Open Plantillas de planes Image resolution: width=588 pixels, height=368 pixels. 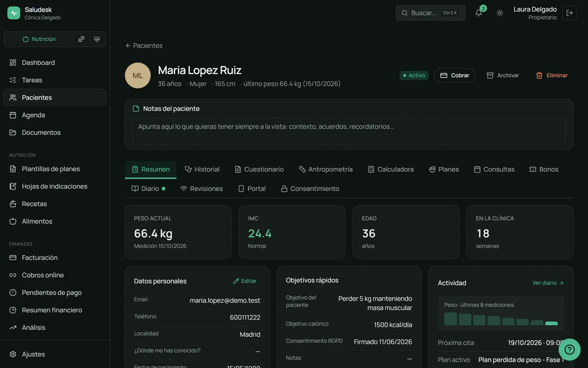click(55, 169)
